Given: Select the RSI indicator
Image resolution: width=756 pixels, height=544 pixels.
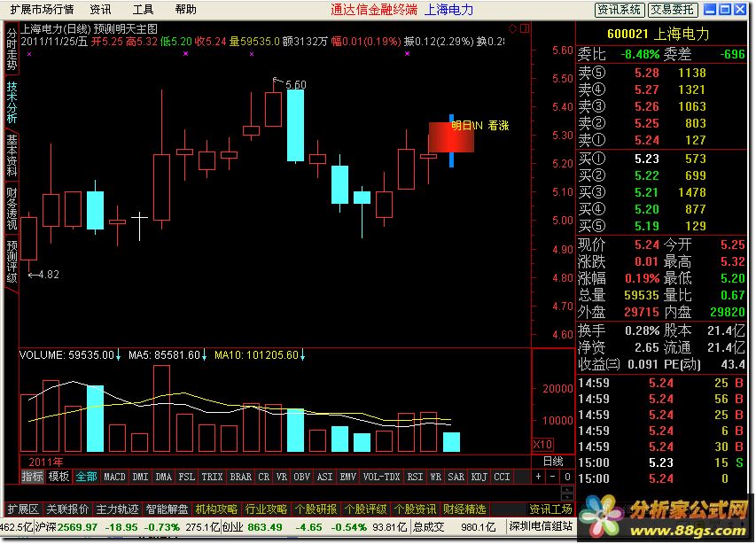Looking at the screenshot, I should pos(415,477).
